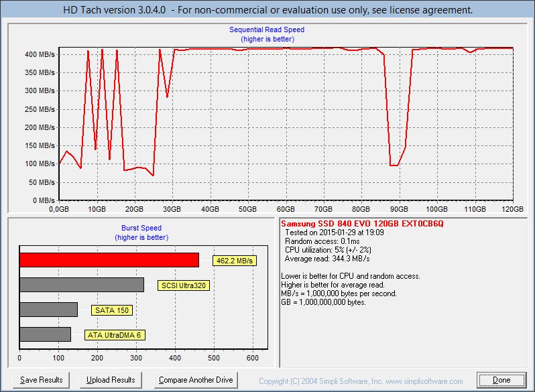Click the 'GB = 1,000,000,000 bytes' text

point(323,302)
